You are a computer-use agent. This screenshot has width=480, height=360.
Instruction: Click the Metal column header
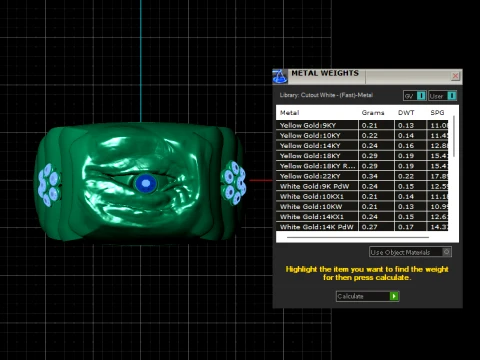(289, 113)
